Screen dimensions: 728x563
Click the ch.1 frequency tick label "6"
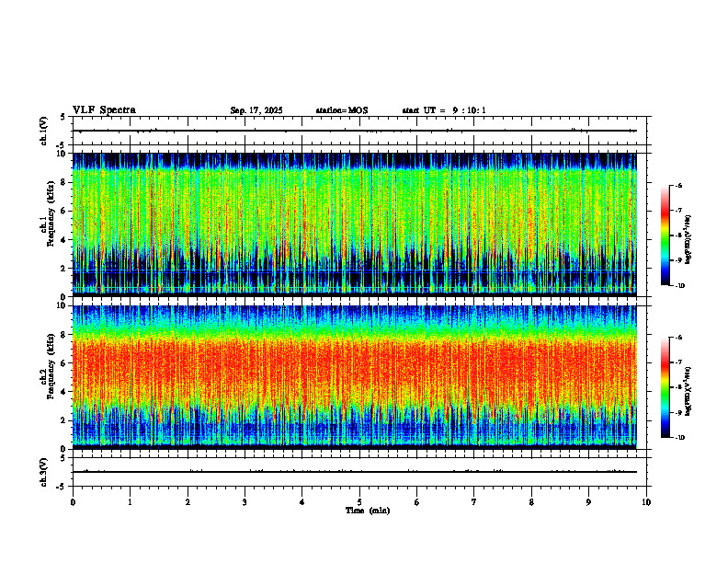(63, 211)
